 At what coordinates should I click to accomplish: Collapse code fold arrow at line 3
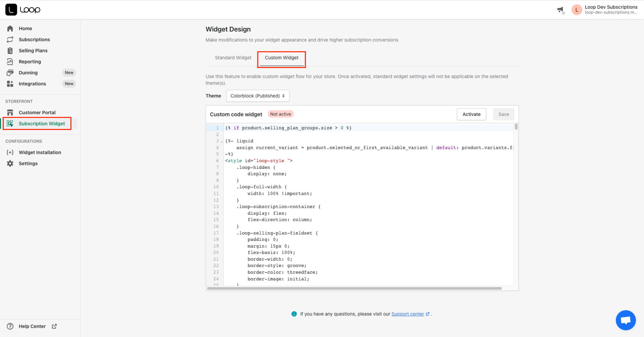coord(221,142)
